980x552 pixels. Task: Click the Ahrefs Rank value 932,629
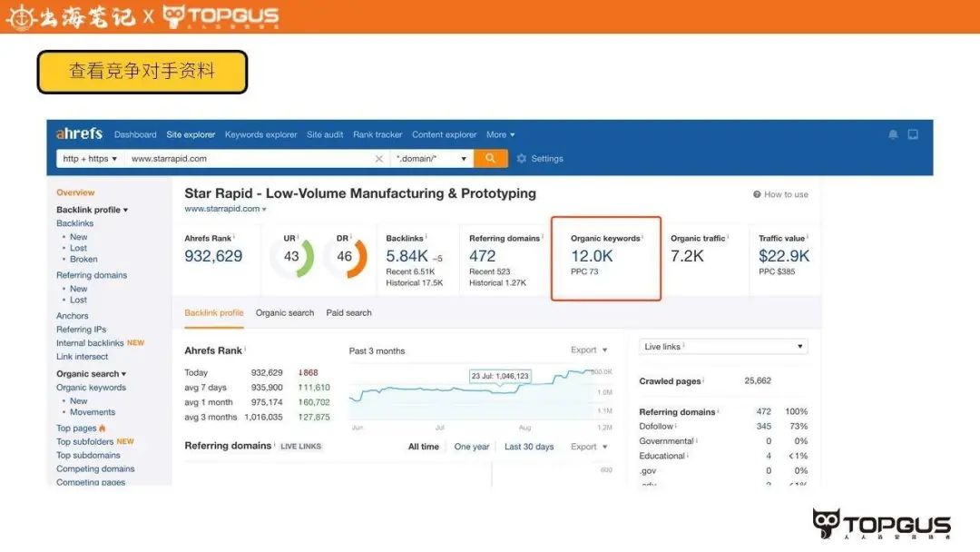[213, 256]
